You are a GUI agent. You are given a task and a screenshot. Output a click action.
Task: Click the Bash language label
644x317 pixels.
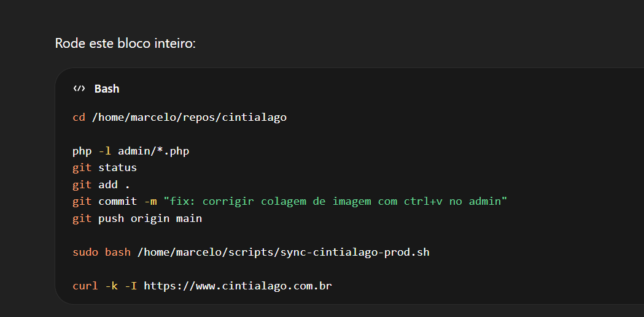click(x=107, y=89)
